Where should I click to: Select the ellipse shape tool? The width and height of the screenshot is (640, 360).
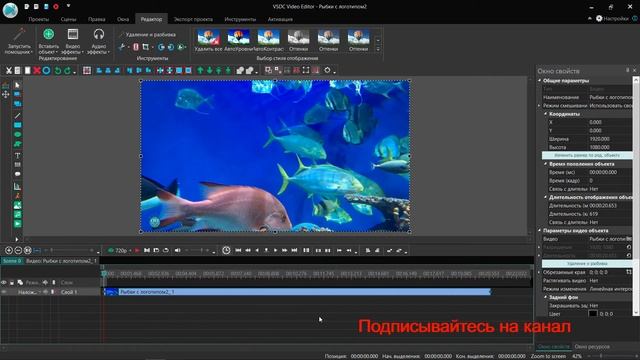click(x=17, y=134)
